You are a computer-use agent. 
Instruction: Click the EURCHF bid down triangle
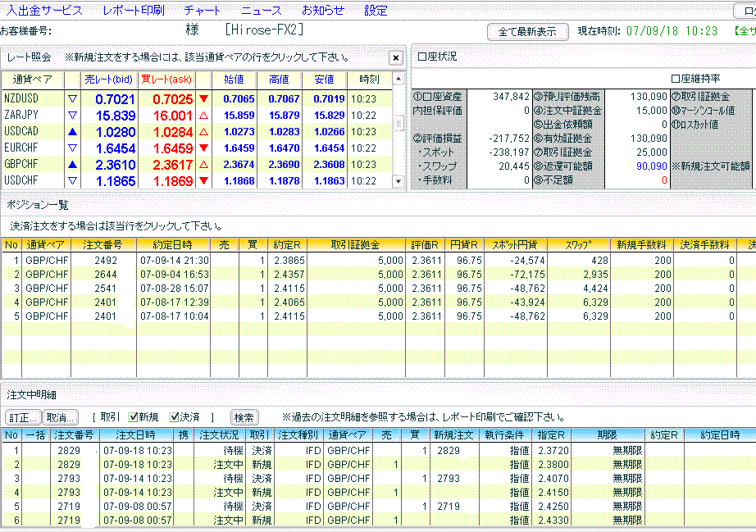(x=71, y=148)
